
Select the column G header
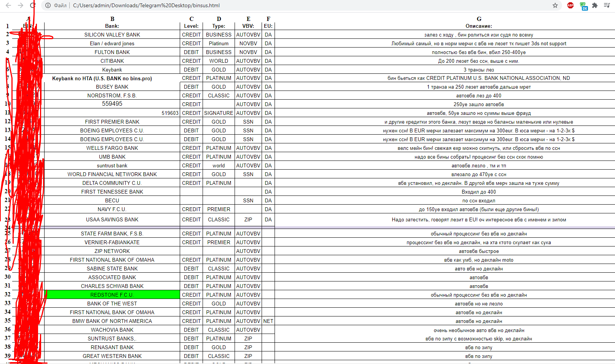pyautogui.click(x=479, y=19)
